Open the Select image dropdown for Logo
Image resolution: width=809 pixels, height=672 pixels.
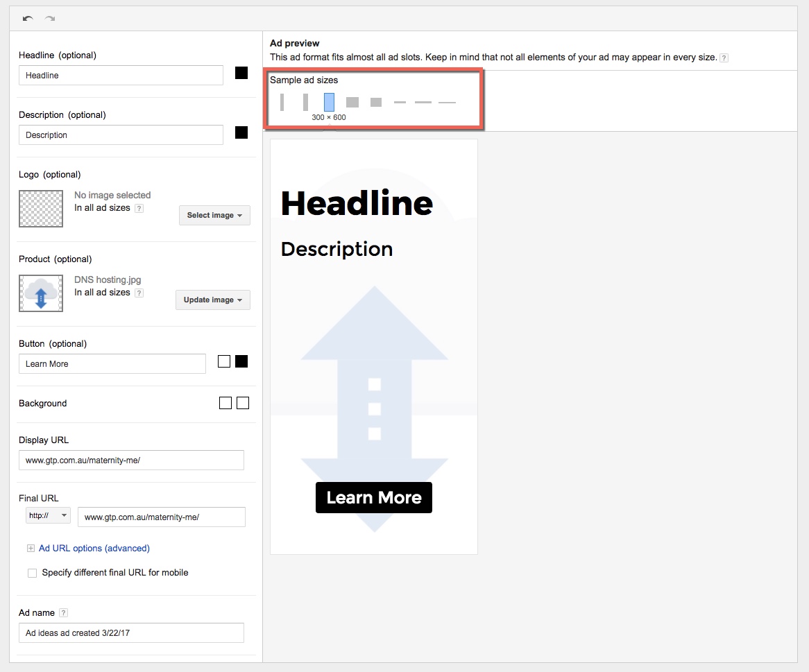pyautogui.click(x=214, y=216)
